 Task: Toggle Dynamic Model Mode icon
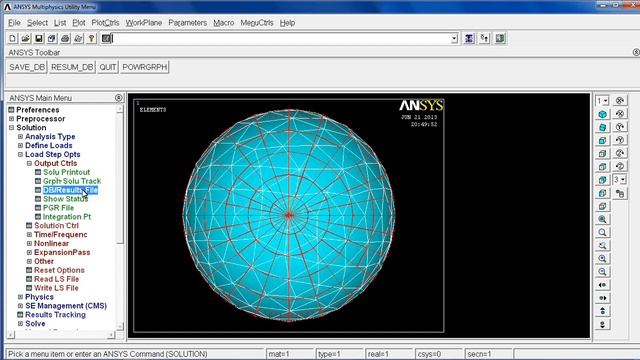coord(620,193)
